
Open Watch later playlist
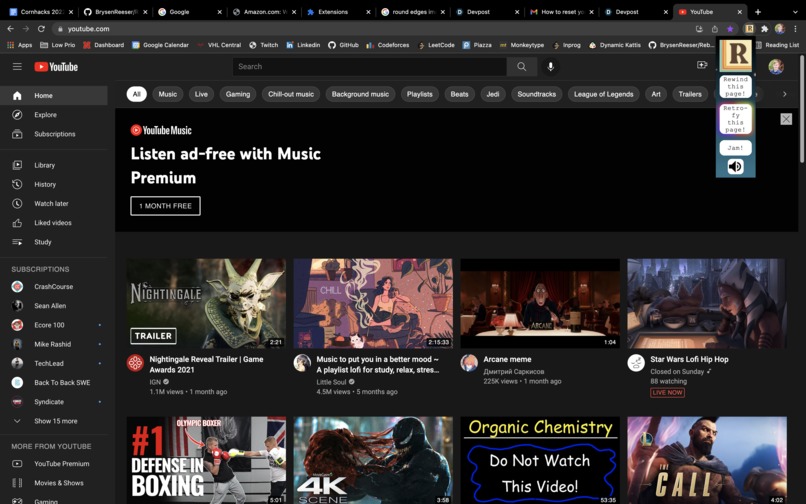point(54,203)
